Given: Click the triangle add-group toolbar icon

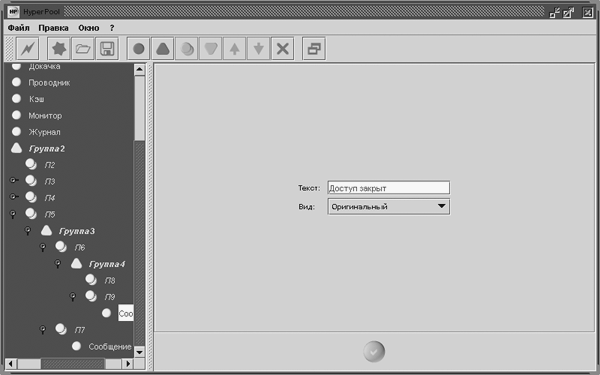Looking at the screenshot, I should 163,49.
